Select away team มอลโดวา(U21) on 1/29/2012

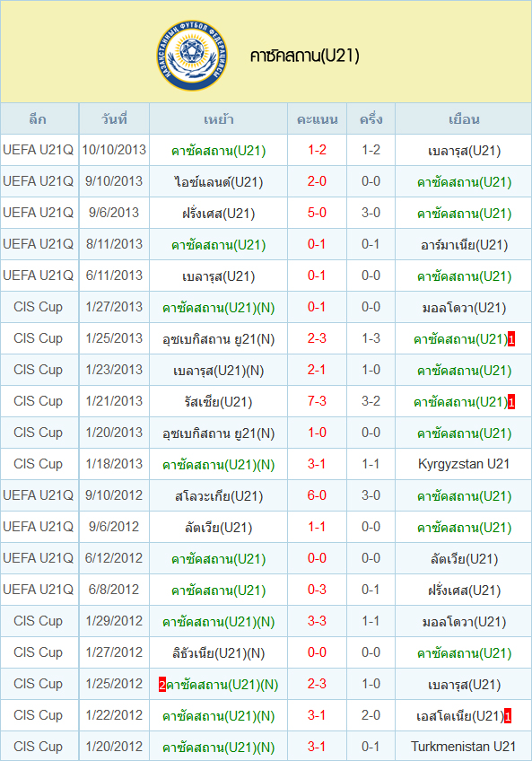(464, 621)
